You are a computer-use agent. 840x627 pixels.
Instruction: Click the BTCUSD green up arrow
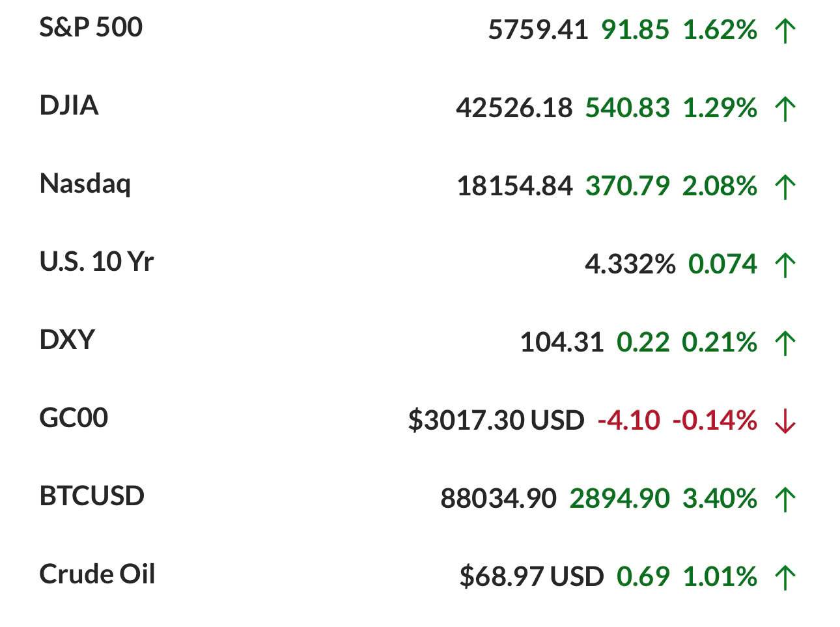click(x=785, y=499)
